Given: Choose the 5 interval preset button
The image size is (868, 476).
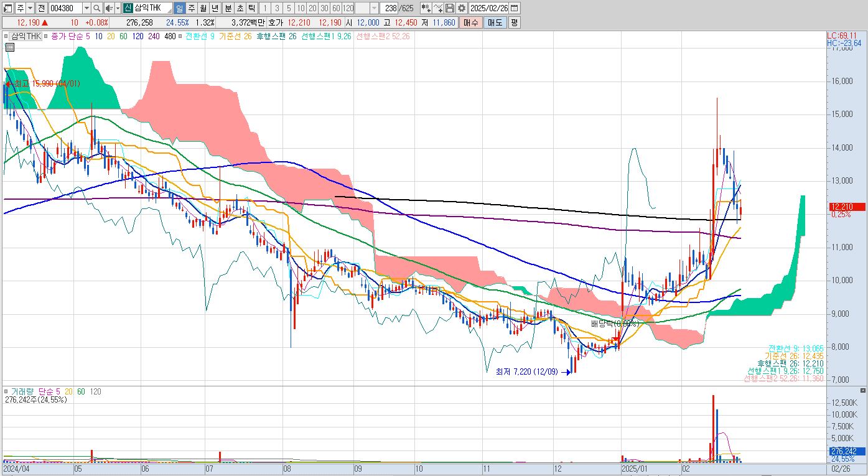Looking at the screenshot, I should [x=288, y=8].
